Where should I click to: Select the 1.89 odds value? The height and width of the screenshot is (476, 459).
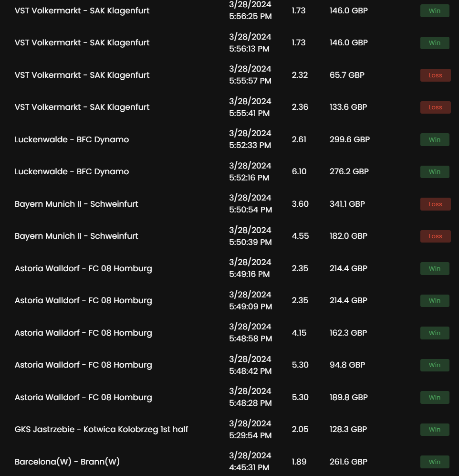(x=299, y=462)
